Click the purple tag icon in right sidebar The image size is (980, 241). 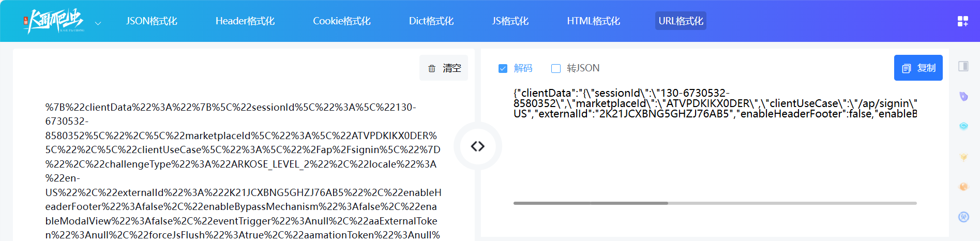click(x=963, y=96)
